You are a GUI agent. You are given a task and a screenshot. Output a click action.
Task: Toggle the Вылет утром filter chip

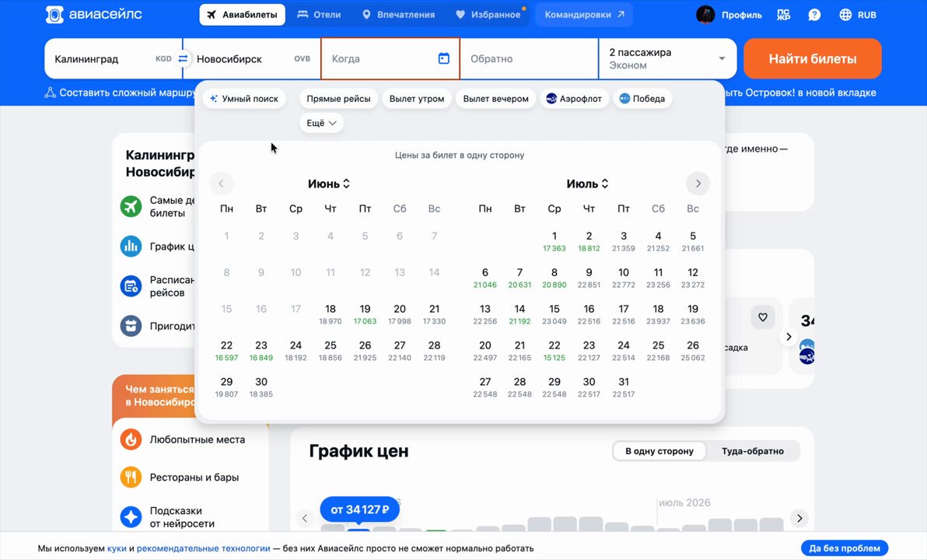point(417,99)
